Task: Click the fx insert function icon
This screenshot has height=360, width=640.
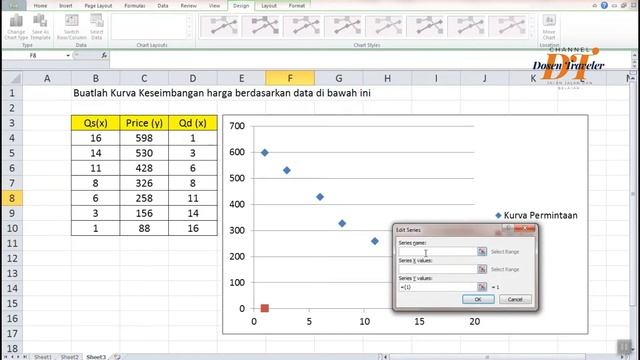Action: 104,55
